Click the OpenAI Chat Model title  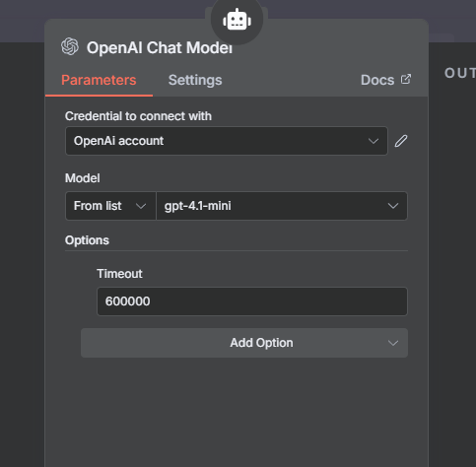(x=160, y=48)
